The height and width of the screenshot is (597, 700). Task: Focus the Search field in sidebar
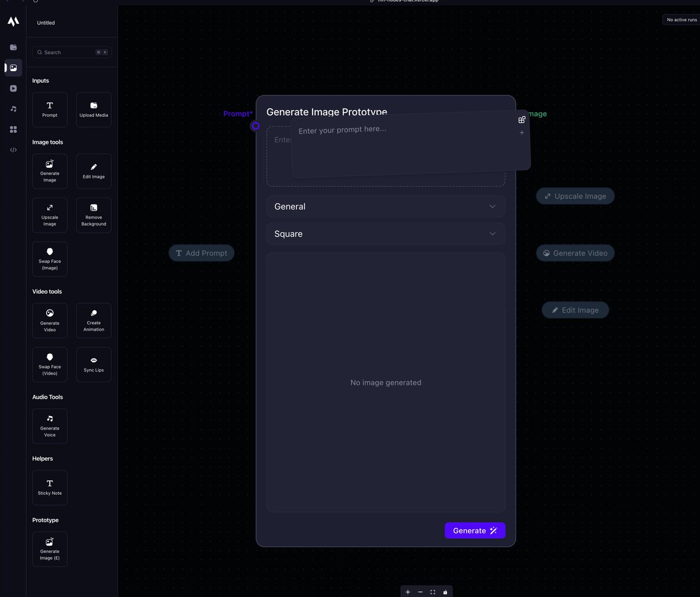pos(72,52)
